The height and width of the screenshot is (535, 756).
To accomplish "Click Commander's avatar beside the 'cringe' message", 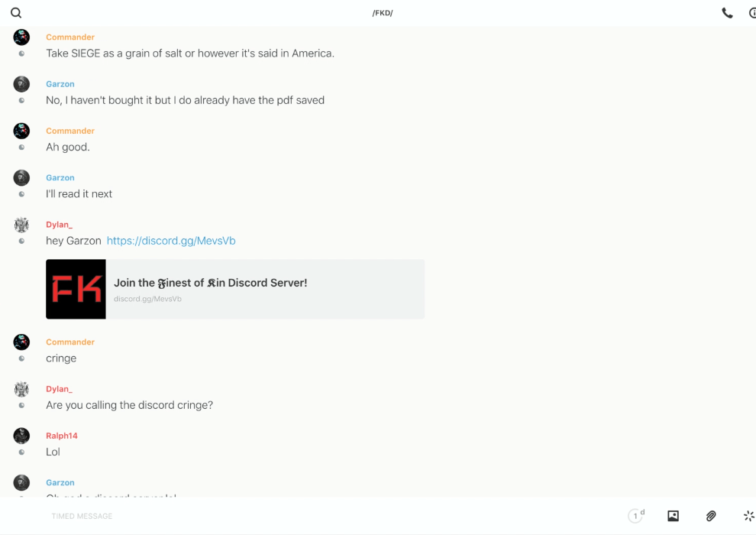I will [x=21, y=342].
